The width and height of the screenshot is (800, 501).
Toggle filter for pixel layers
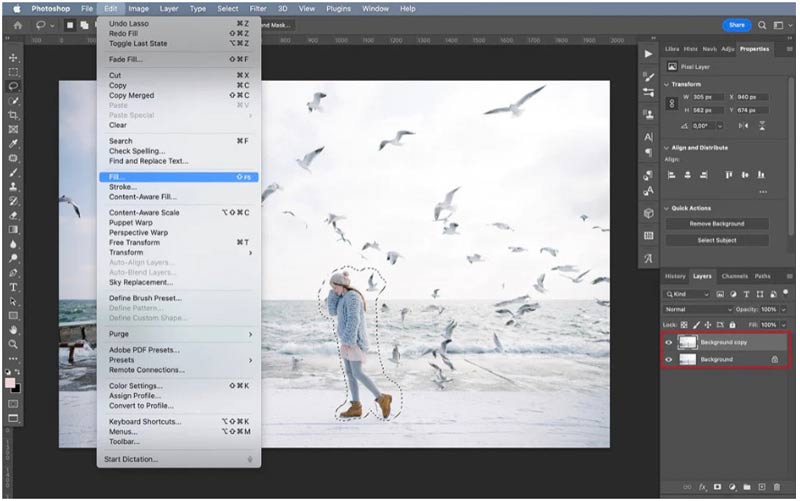tap(720, 294)
